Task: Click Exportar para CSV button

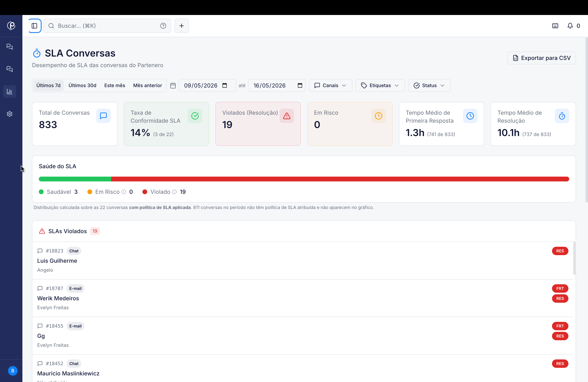Action: (x=541, y=58)
